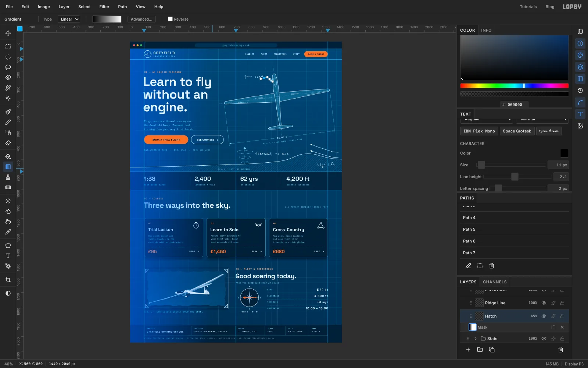Image resolution: width=588 pixels, height=368 pixels.
Task: Remove the Hatch layer mask
Action: coord(562,327)
